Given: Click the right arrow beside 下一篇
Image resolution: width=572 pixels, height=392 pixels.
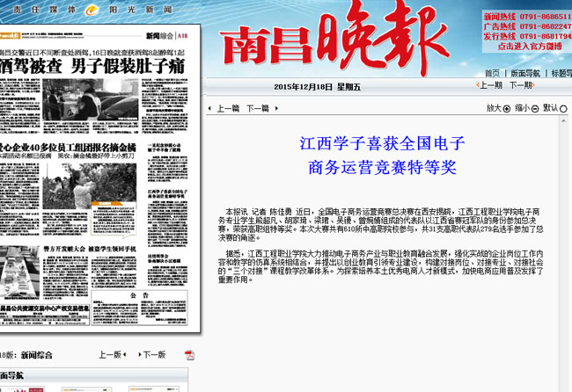Looking at the screenshot, I should click(276, 108).
